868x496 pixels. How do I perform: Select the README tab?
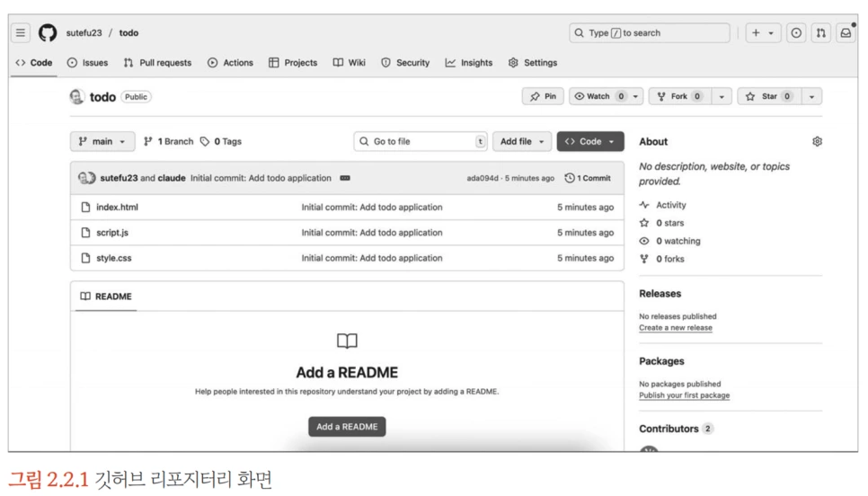(x=106, y=297)
